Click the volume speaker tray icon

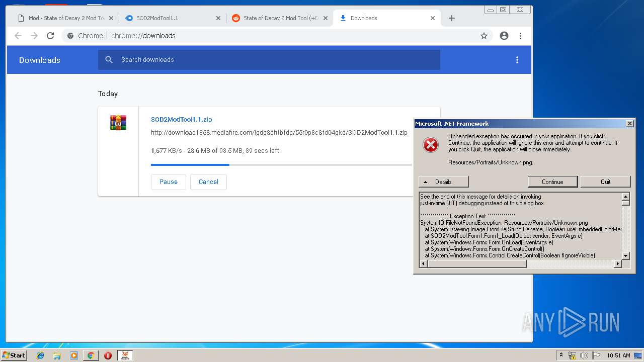tap(584, 355)
